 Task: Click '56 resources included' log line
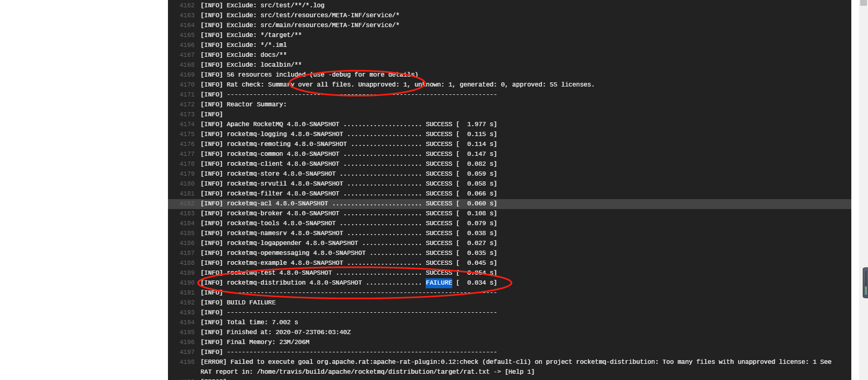pos(309,75)
